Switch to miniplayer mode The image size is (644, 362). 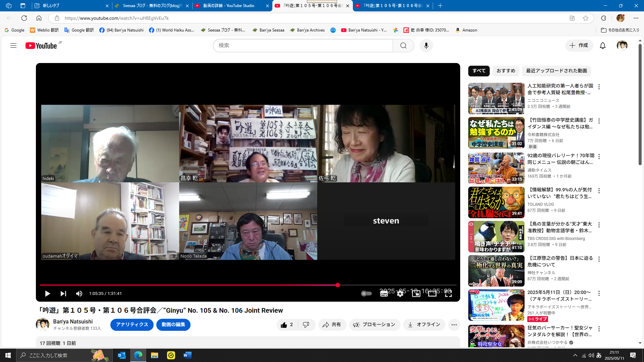coord(416,293)
